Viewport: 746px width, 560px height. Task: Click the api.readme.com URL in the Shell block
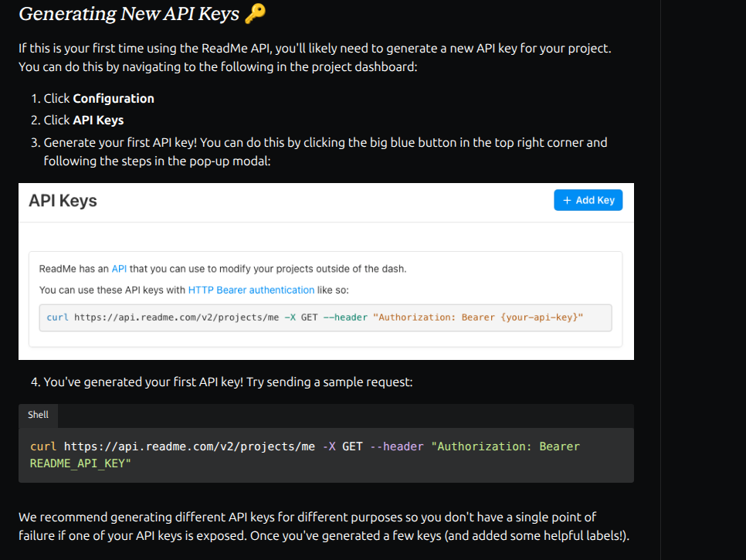tap(189, 446)
